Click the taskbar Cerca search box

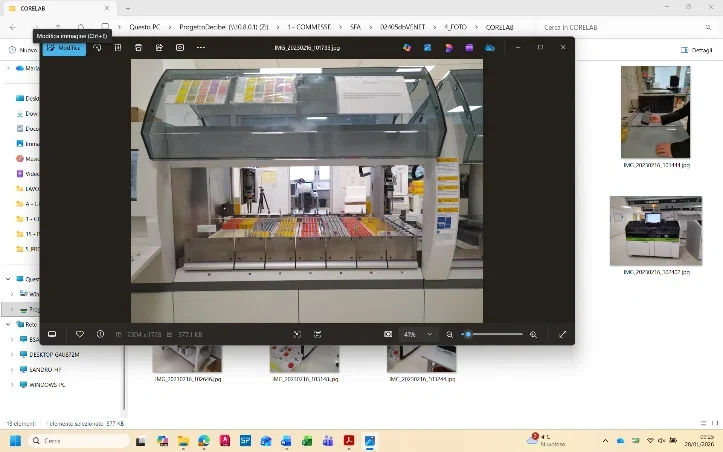79,441
